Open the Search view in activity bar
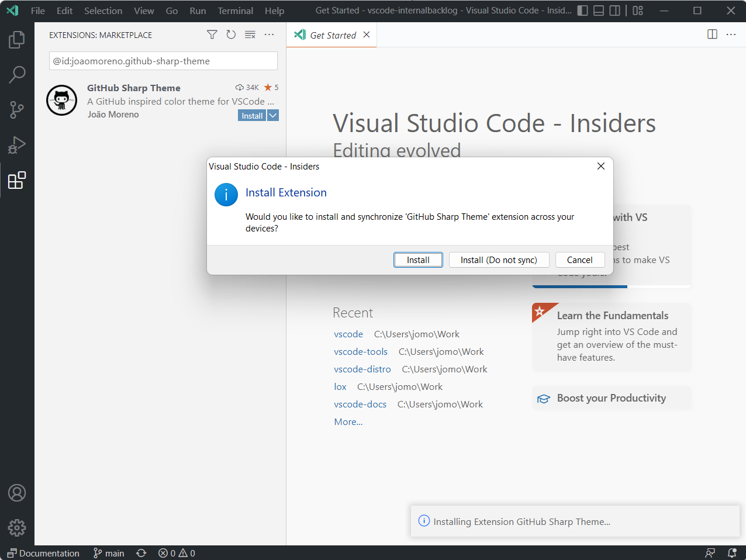 coord(17,75)
